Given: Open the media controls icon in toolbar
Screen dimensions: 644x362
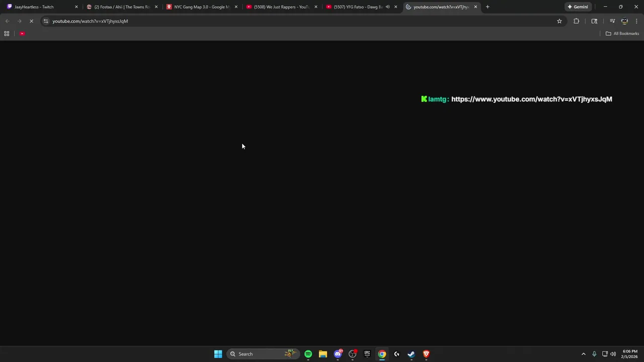Looking at the screenshot, I should pos(612,21).
